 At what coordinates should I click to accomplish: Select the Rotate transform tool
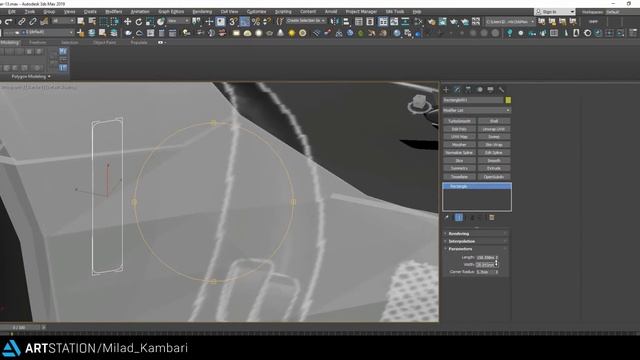click(139, 22)
